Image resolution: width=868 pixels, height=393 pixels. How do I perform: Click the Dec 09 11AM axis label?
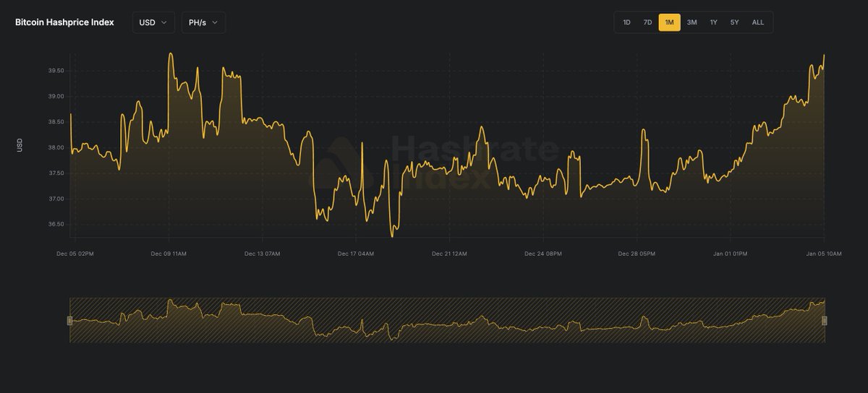(x=169, y=254)
